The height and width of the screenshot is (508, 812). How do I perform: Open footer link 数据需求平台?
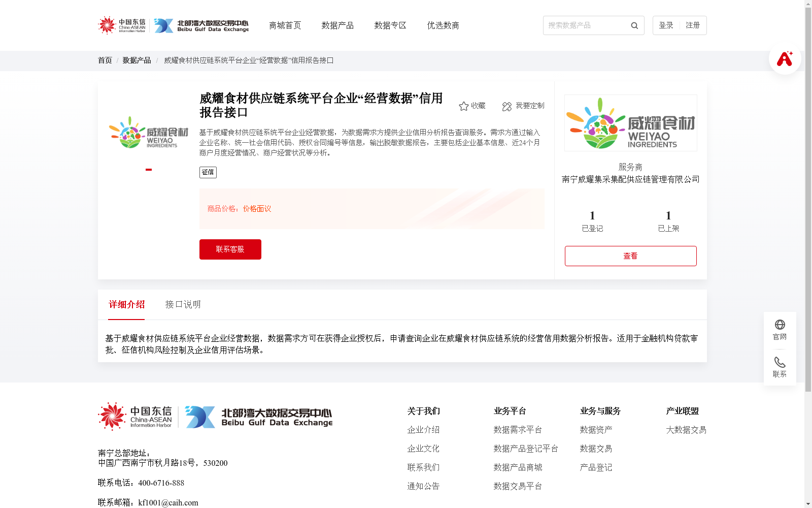(x=518, y=430)
